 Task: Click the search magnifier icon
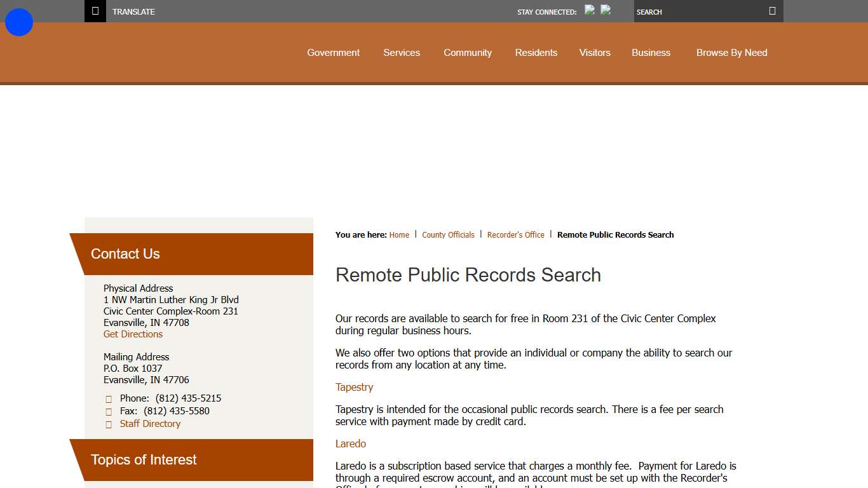tap(772, 11)
